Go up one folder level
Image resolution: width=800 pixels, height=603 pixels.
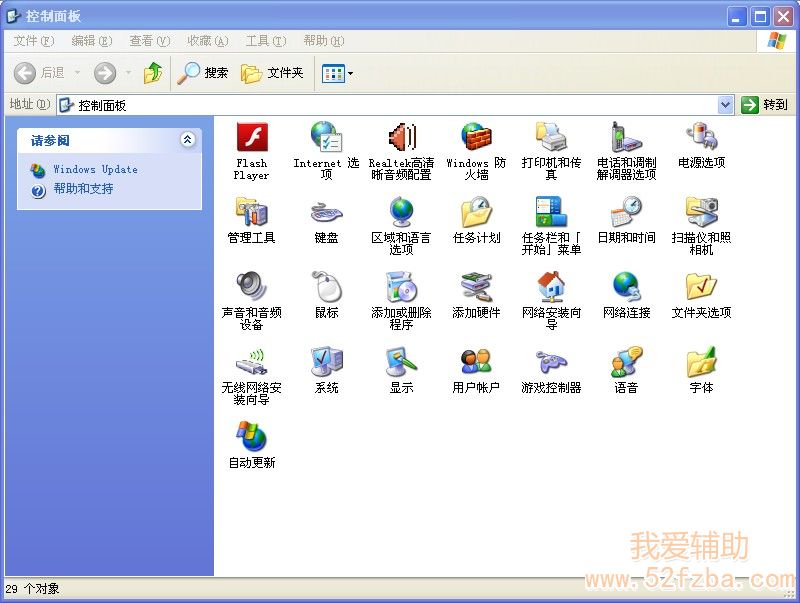[x=153, y=73]
